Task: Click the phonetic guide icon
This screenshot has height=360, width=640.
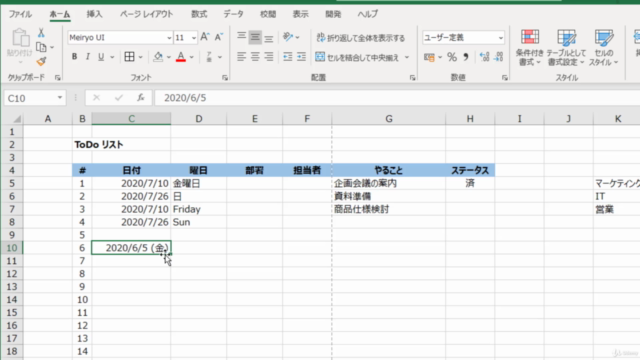Action: 209,57
